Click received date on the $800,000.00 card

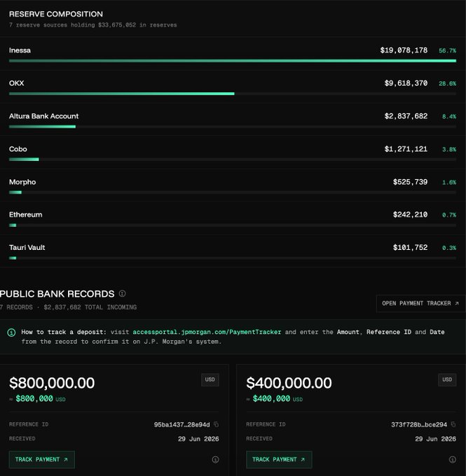(x=198, y=439)
